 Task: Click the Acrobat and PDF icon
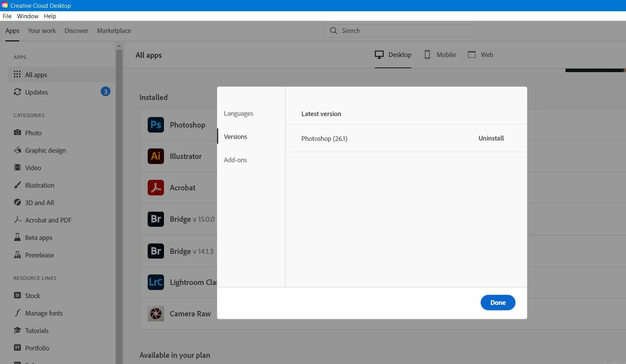click(x=17, y=220)
